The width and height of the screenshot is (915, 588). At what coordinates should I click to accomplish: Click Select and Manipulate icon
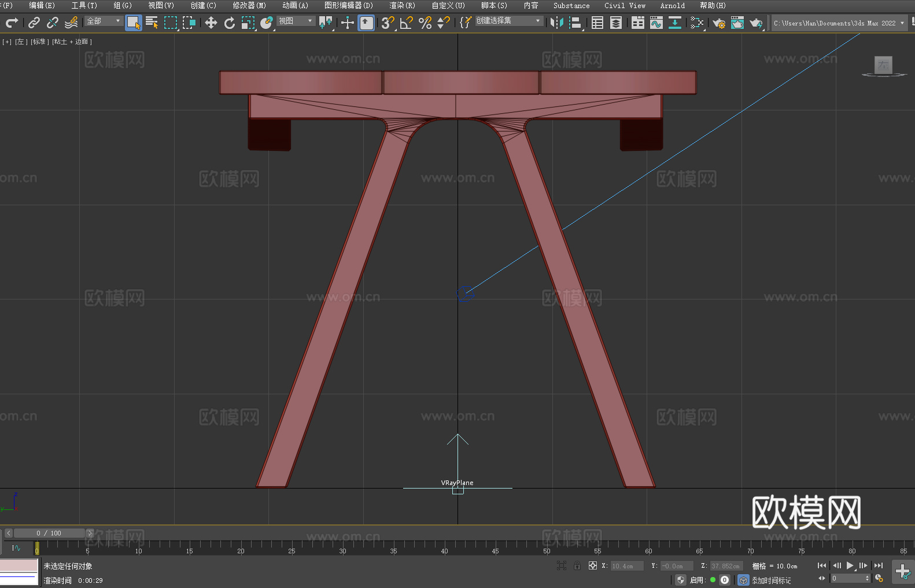348,23
